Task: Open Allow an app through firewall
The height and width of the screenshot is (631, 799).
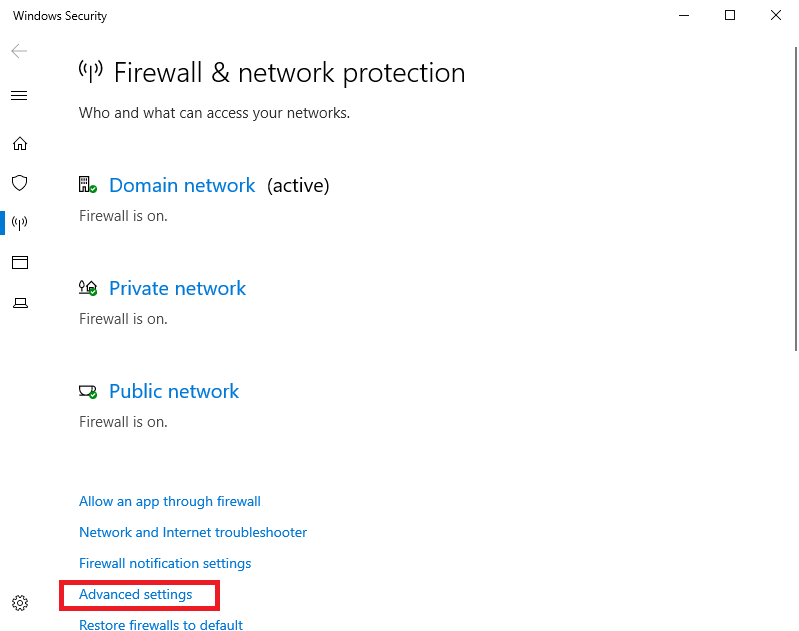Action: [170, 502]
